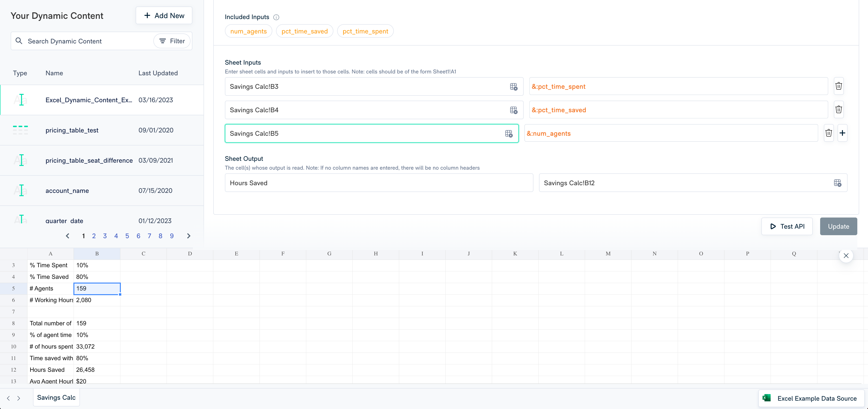This screenshot has width=868, height=409.
Task: Open page 3 of the dynamic content list
Action: (x=105, y=236)
